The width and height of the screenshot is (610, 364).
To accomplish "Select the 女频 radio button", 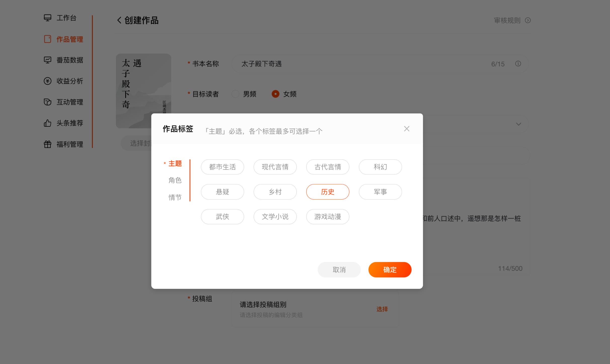I will pos(276,94).
